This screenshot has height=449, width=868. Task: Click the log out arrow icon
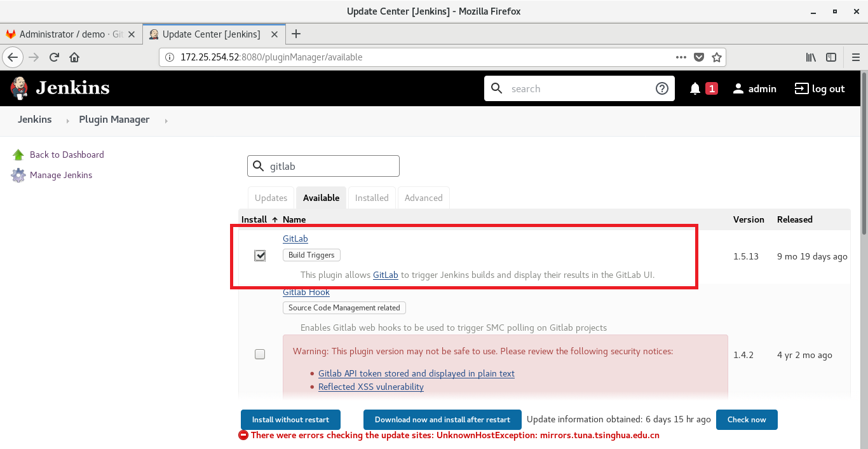pyautogui.click(x=801, y=89)
